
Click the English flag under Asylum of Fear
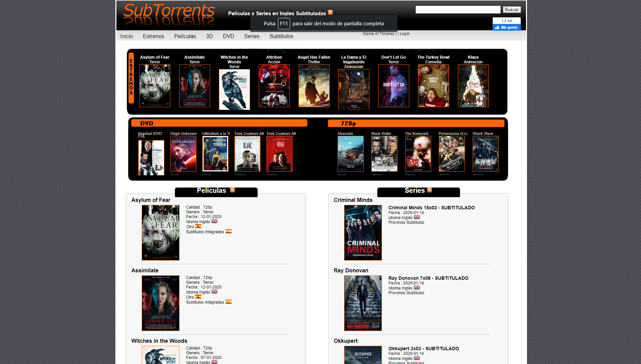coord(214,221)
